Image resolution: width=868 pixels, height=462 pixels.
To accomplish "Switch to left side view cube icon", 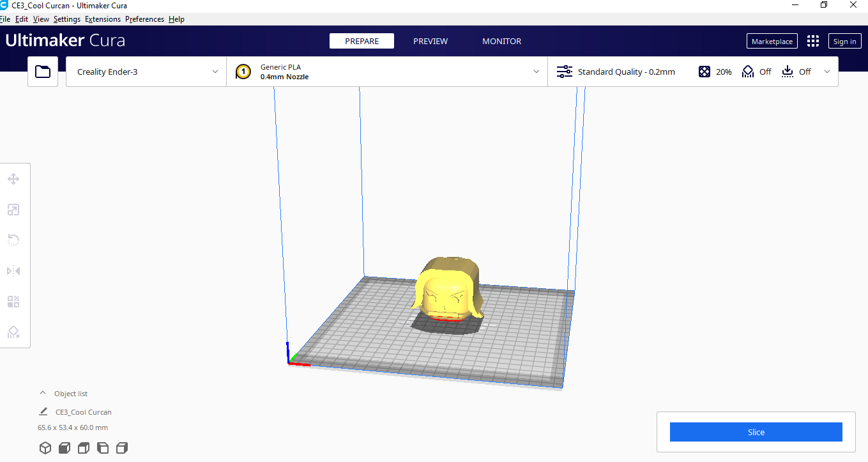I will [103, 448].
